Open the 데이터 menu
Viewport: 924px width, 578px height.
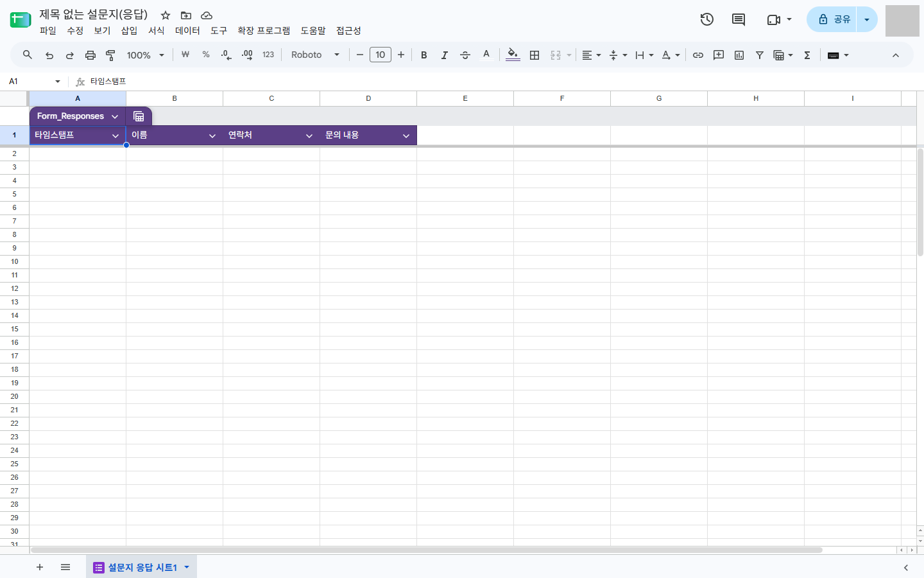187,31
